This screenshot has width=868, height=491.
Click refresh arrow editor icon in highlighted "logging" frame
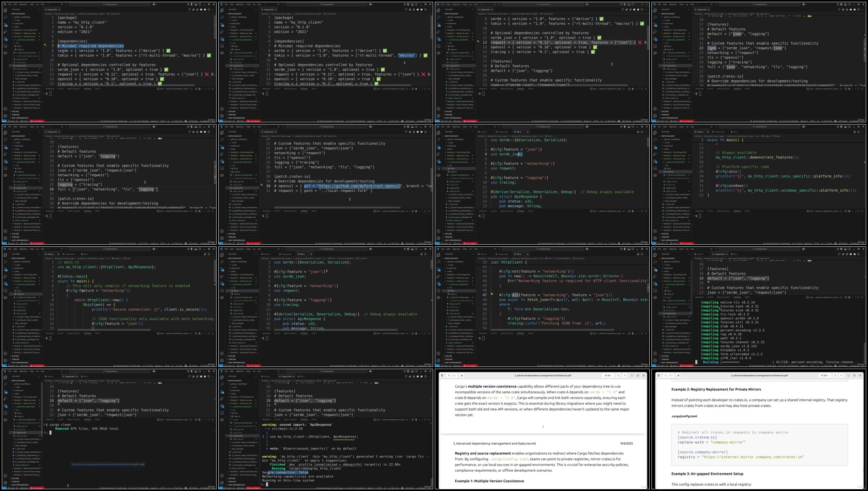point(190,132)
